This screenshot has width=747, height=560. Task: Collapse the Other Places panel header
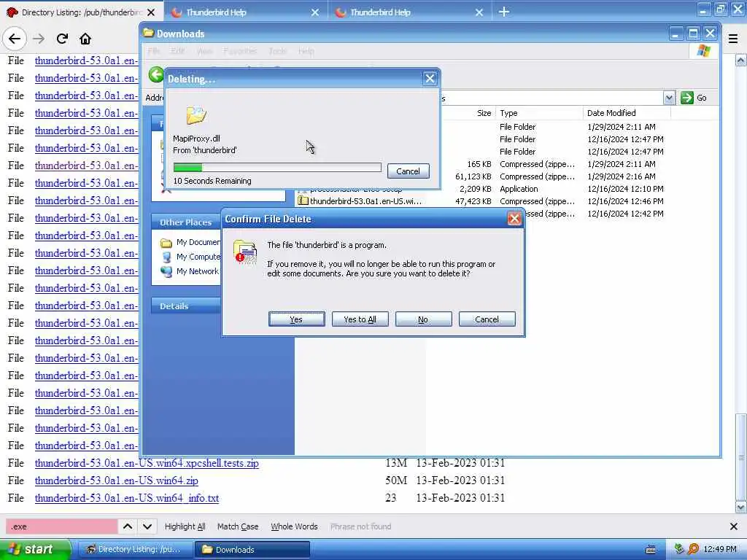coord(186,222)
